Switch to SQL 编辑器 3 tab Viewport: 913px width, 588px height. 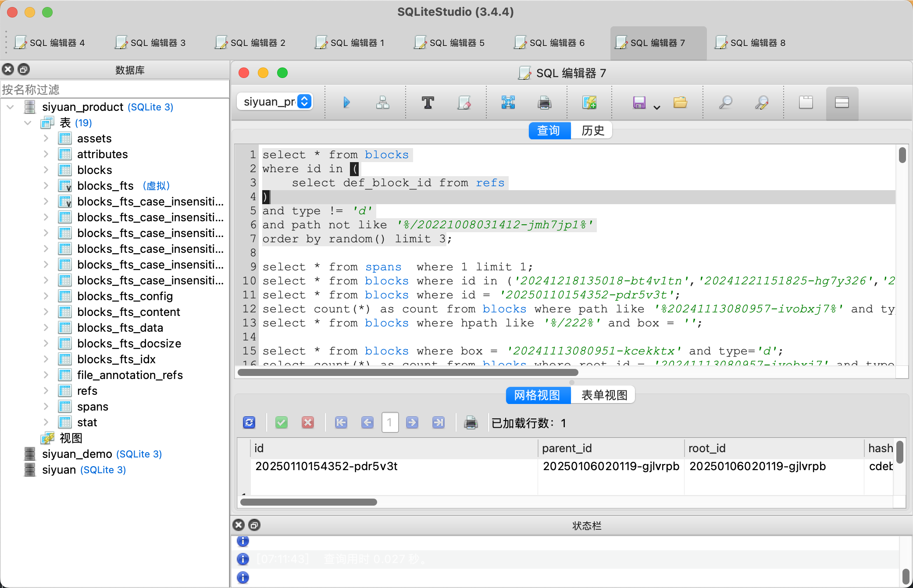(x=150, y=43)
